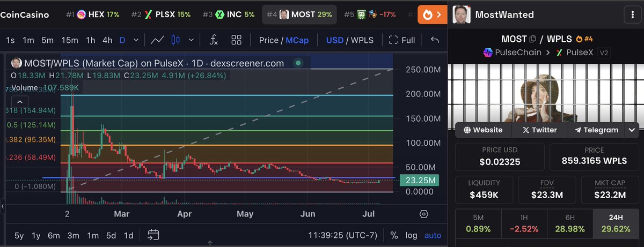644x247 pixels.
Task: Expand more social links chevron
Action: coord(632,130)
